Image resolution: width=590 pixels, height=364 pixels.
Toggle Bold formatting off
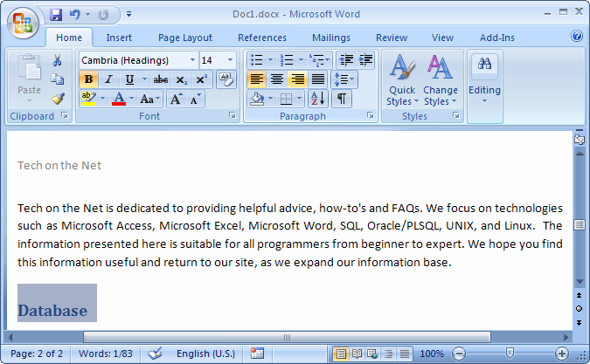coord(89,79)
